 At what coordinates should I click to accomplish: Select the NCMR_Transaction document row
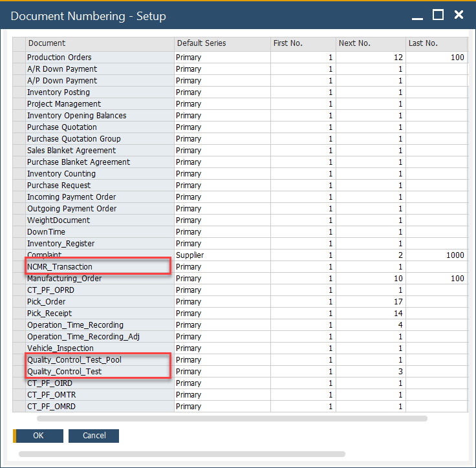click(x=59, y=267)
